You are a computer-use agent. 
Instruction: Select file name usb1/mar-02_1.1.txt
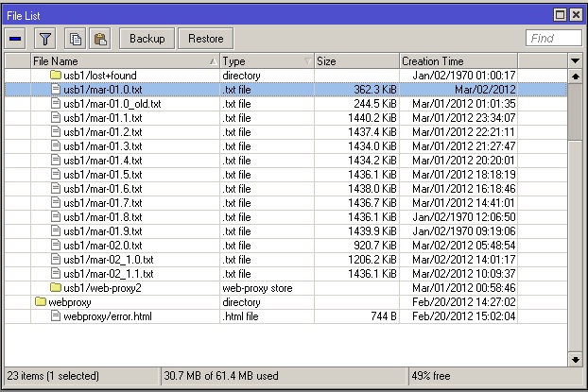click(109, 274)
